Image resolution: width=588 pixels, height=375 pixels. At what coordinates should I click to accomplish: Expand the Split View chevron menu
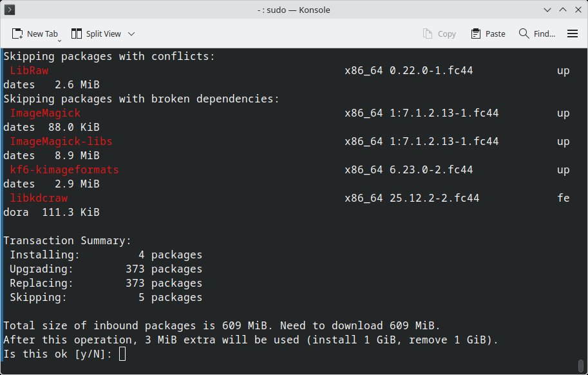coord(131,34)
